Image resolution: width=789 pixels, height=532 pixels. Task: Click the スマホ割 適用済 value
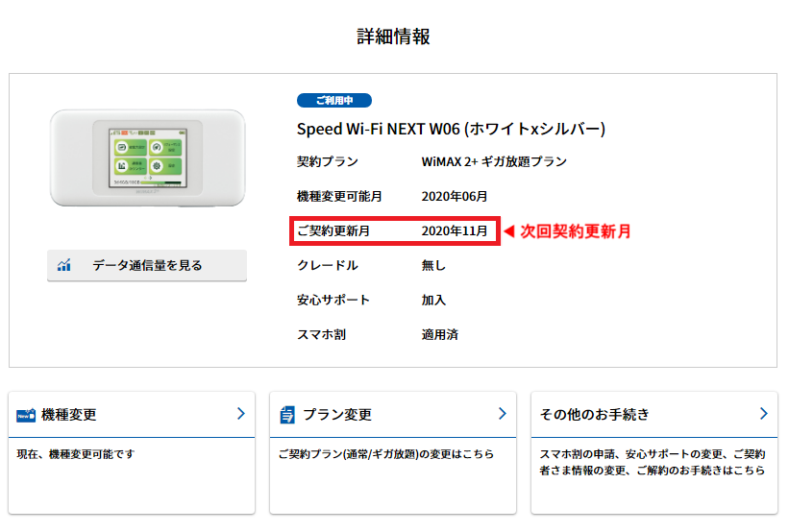pyautogui.click(x=439, y=335)
